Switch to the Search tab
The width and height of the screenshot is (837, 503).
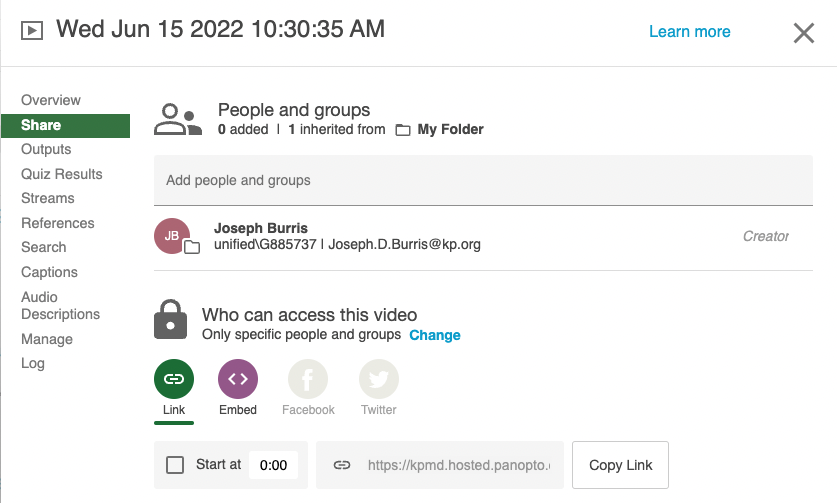pos(44,247)
